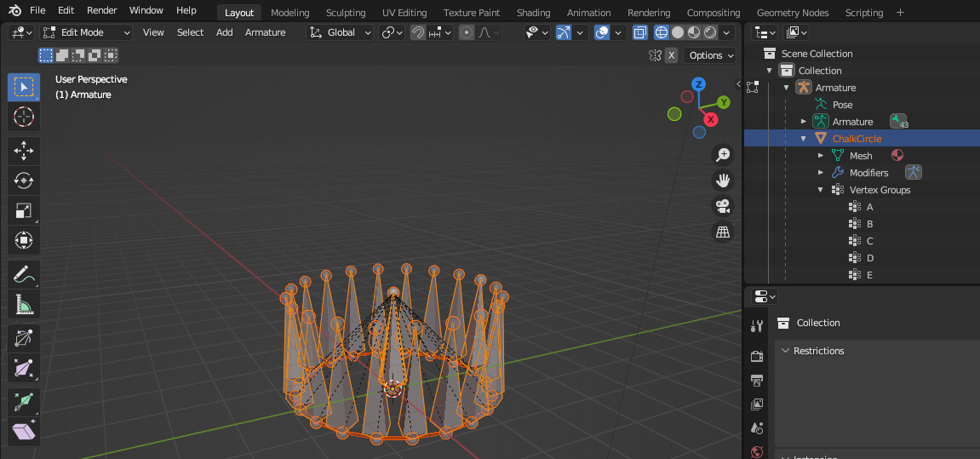The height and width of the screenshot is (459, 980).
Task: Switch to the Shading workspace tab
Action: tap(533, 13)
